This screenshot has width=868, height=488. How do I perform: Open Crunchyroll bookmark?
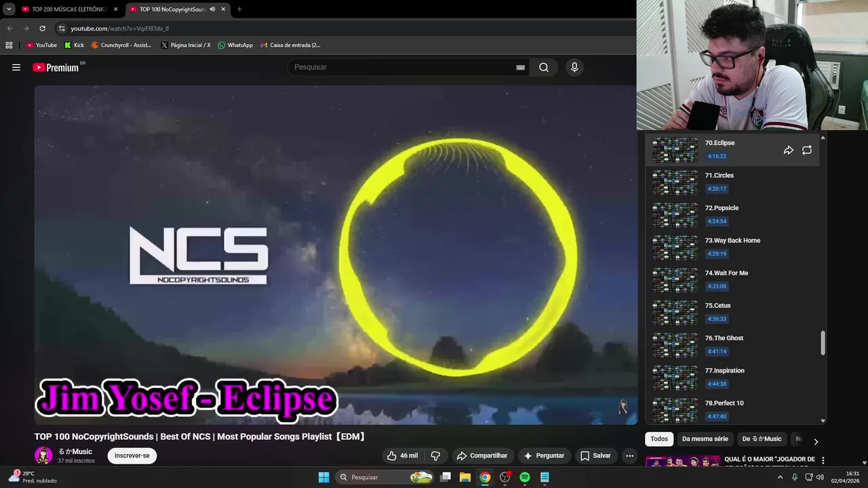tap(121, 45)
